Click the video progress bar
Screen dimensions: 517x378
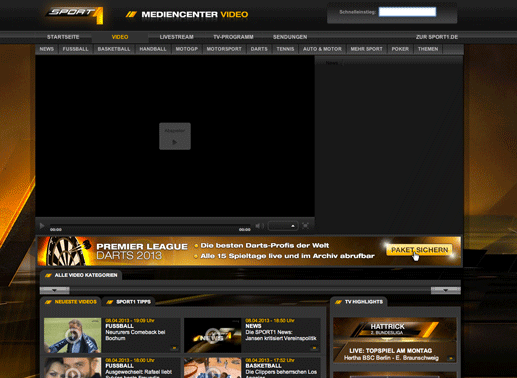tap(150, 226)
